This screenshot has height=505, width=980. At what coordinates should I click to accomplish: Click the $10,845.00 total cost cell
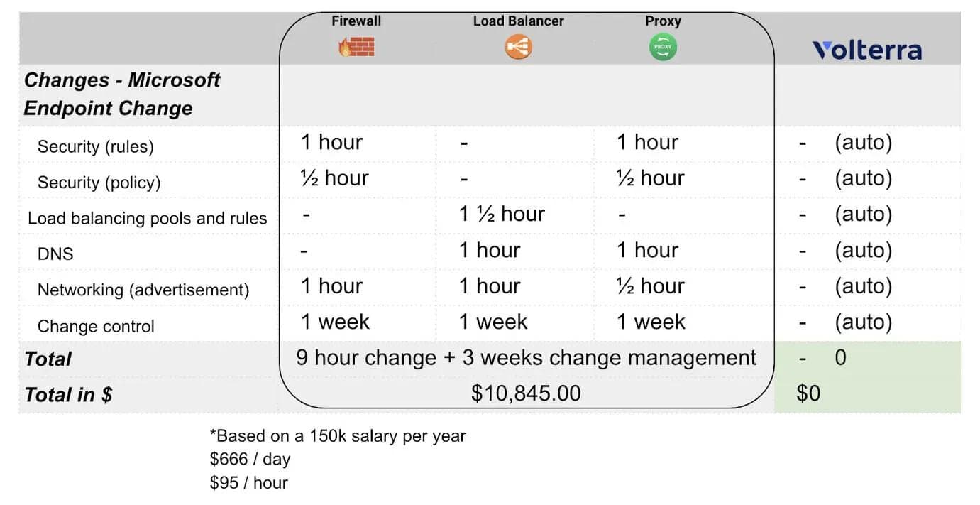coord(526,393)
